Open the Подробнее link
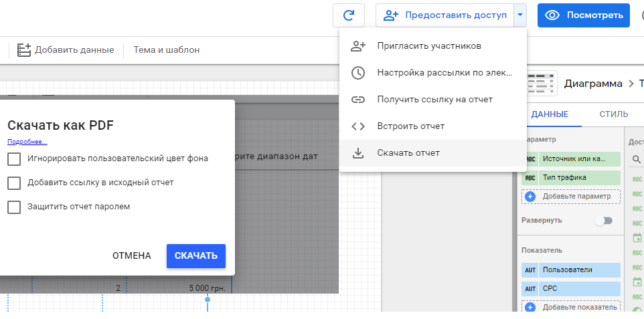This screenshot has width=644, height=319. tap(27, 142)
